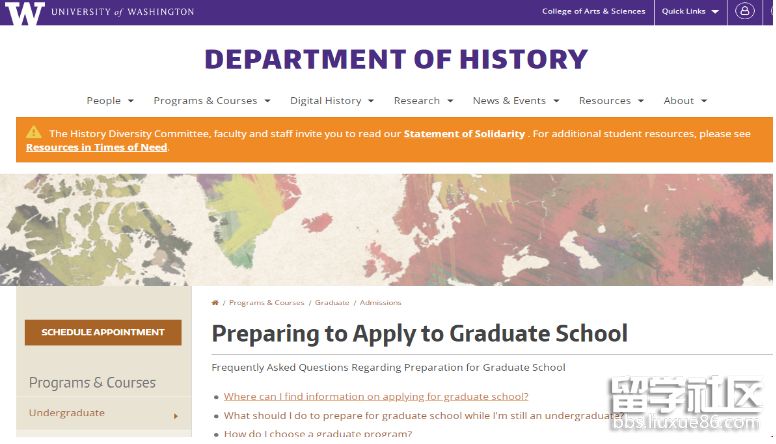The height and width of the screenshot is (444, 776).
Task: Open 'What should I do to prepare' link
Action: coord(424,415)
